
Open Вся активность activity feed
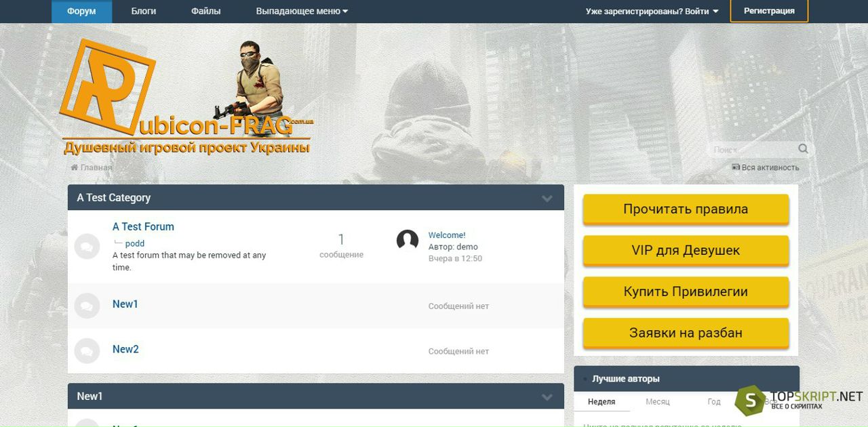766,167
